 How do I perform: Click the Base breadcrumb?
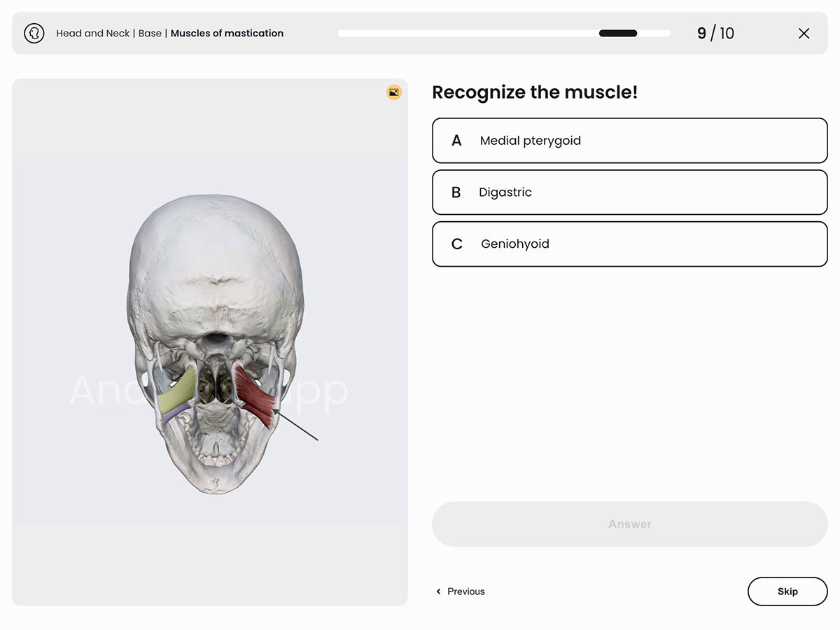click(x=150, y=33)
